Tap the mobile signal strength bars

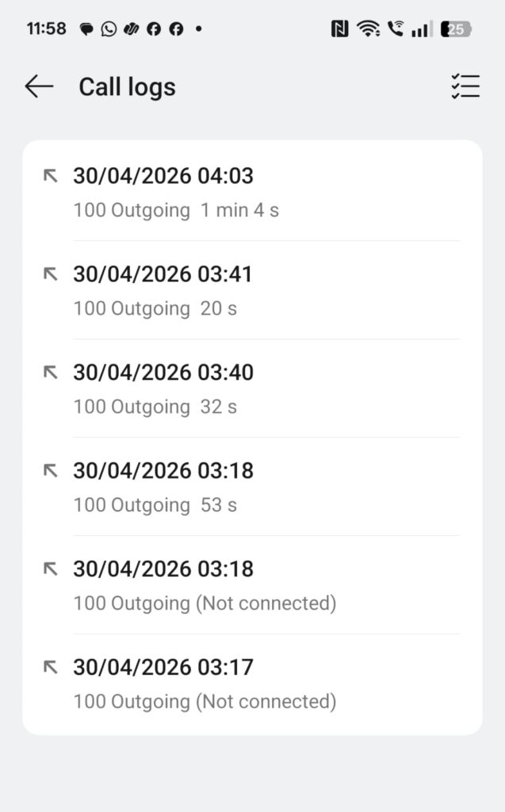coord(422,29)
